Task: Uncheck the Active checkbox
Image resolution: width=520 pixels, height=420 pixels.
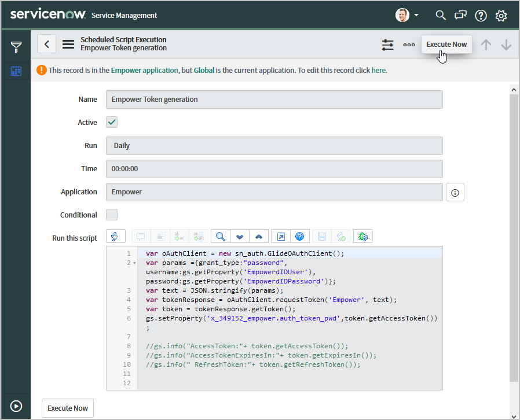Action: (x=112, y=122)
